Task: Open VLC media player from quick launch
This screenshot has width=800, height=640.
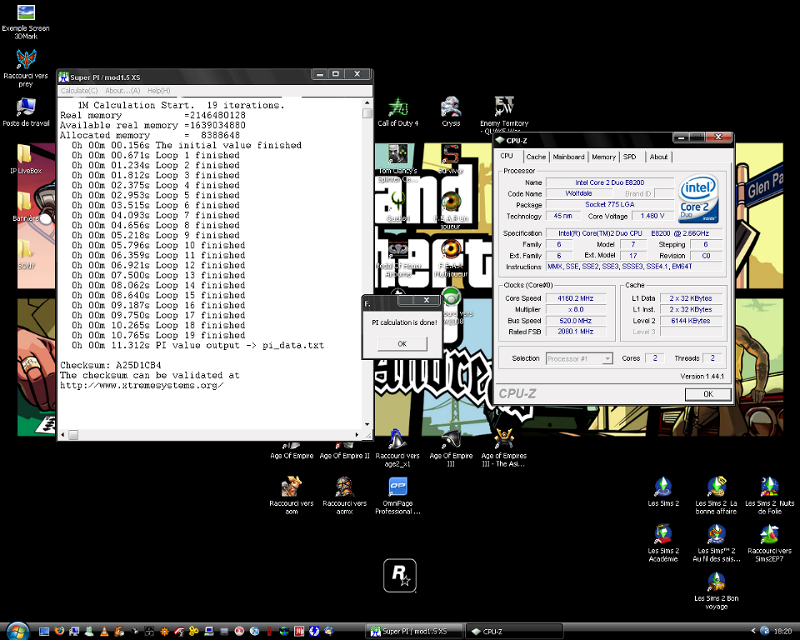Action: [104, 631]
